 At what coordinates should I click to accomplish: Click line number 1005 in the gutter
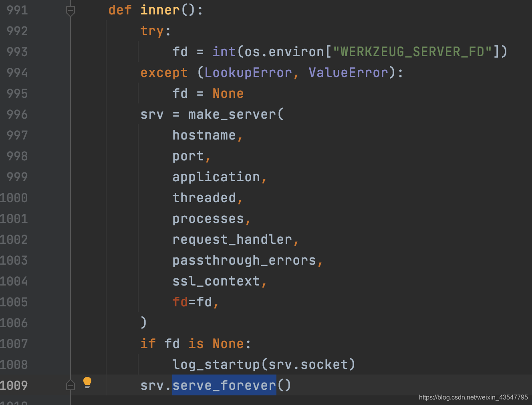pos(14,302)
